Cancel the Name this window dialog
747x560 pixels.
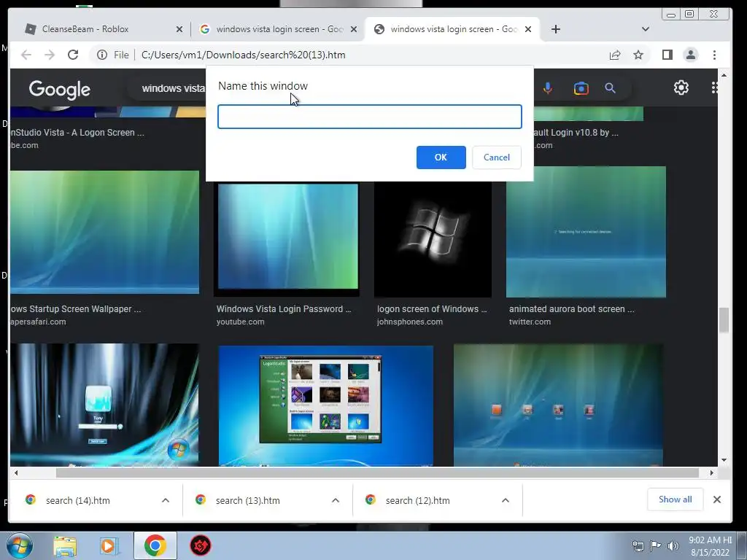tap(496, 157)
